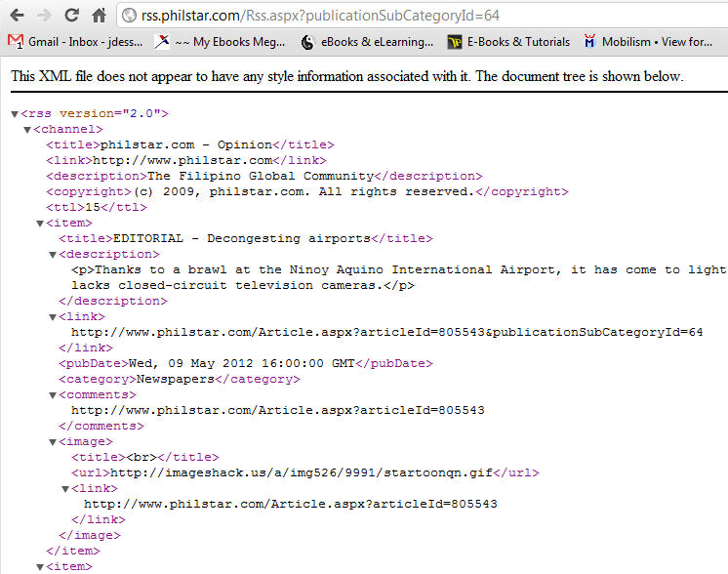Go back with the browser back arrow
Viewport: 728px width, 574px height.
(17, 16)
